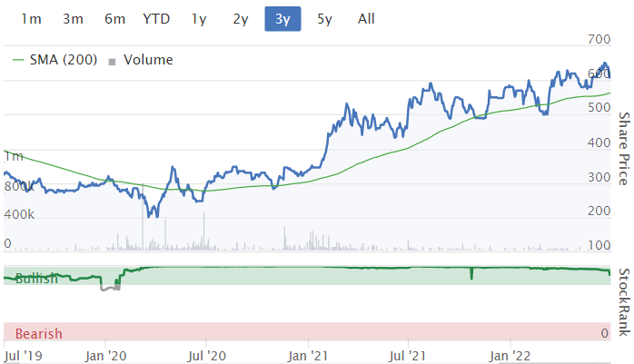Viewport: 634px width, 364px height.
Task: Switch chart to 6m range
Action: pyautogui.click(x=114, y=18)
